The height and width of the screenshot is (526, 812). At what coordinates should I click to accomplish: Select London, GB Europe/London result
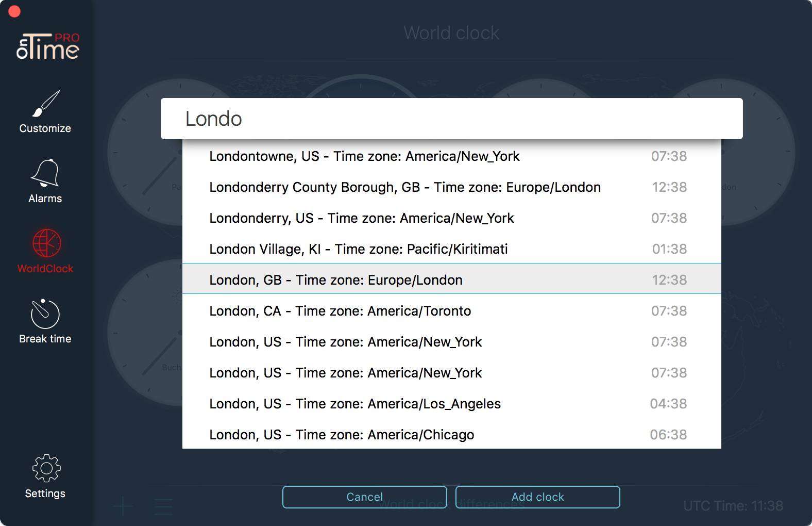(452, 279)
